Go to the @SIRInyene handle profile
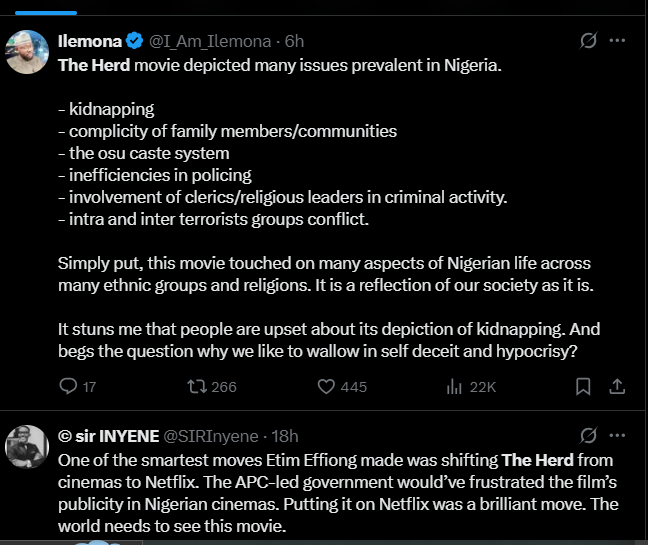The height and width of the screenshot is (545, 648). [x=209, y=436]
